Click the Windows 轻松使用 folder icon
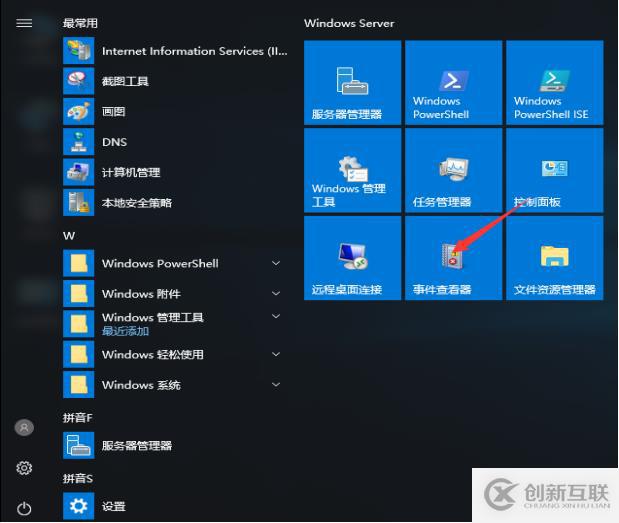619x523 pixels. (x=79, y=354)
